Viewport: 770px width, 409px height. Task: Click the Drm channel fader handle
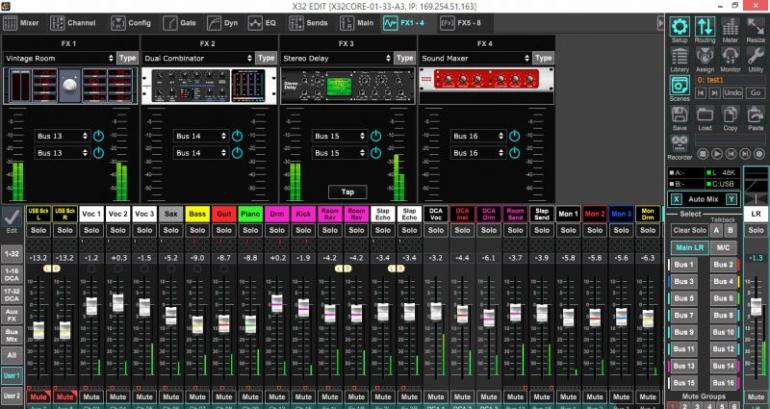point(277,303)
